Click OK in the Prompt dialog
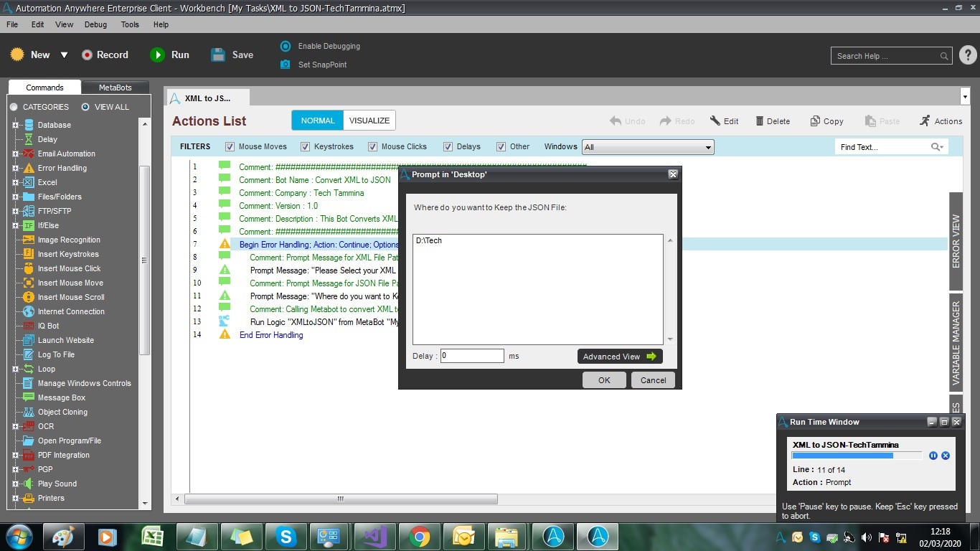The width and height of the screenshot is (980, 551). point(604,380)
